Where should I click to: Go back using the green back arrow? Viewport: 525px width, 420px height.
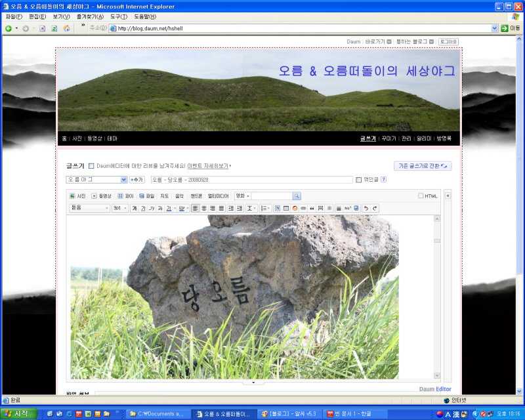point(9,28)
